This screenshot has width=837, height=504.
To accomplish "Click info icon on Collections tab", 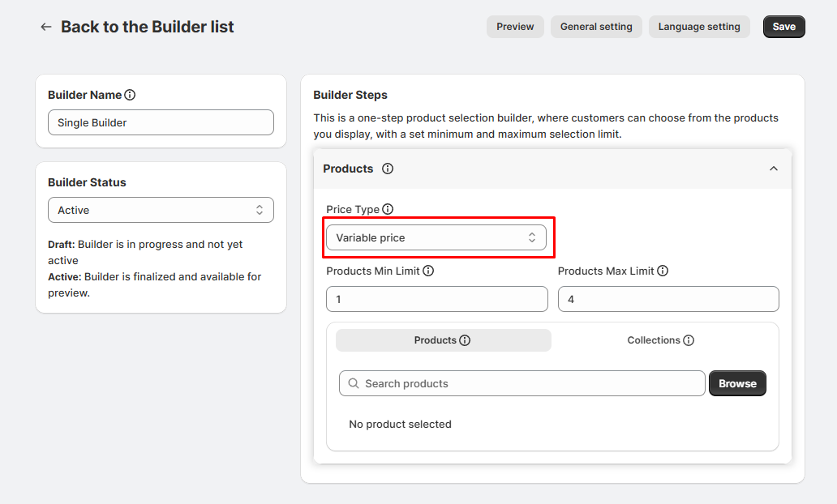I will tap(689, 340).
